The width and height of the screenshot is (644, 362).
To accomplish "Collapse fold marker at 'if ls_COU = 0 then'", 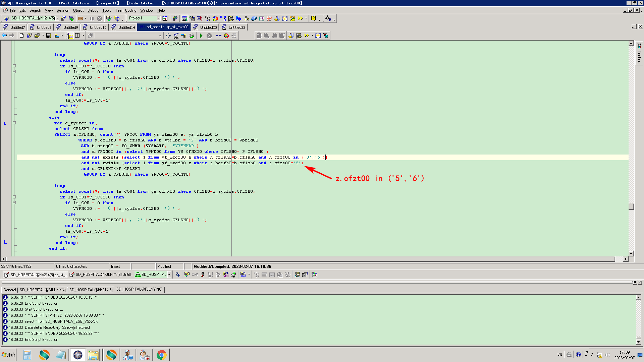I will [x=14, y=72].
